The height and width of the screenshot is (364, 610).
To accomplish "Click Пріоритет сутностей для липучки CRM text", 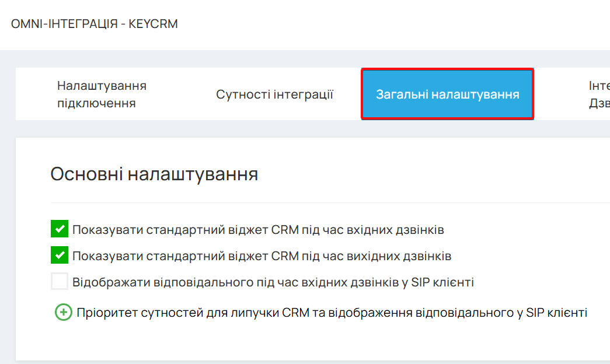I will pyautogui.click(x=332, y=313).
